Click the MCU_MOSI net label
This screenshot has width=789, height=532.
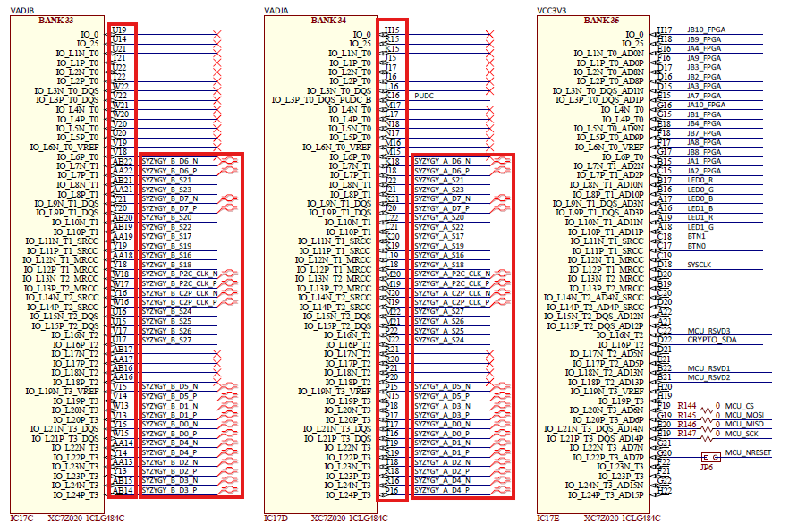744,415
